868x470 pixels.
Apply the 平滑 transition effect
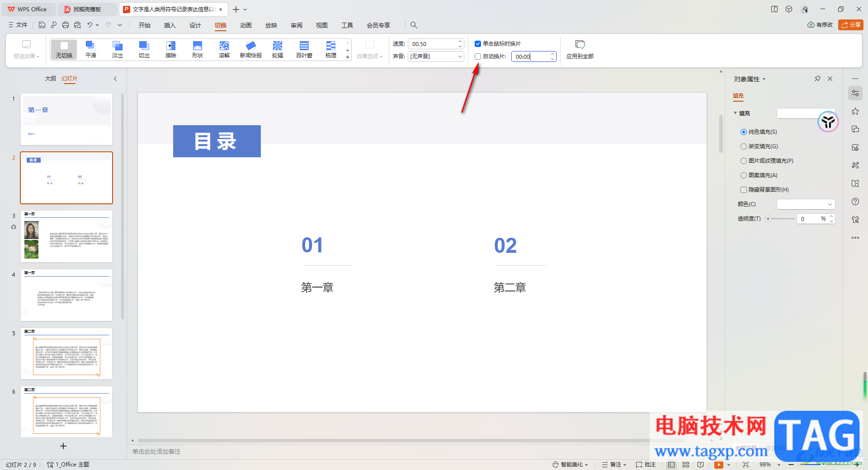coord(91,49)
